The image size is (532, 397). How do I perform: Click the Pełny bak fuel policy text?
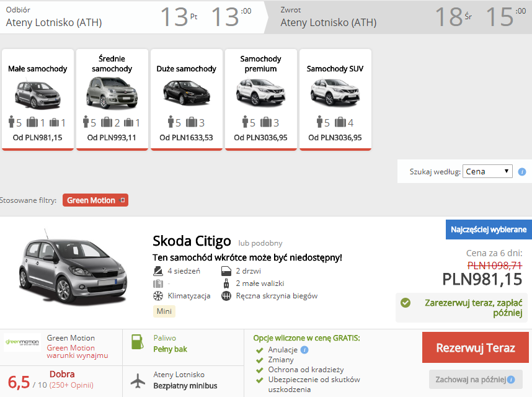coord(171,349)
